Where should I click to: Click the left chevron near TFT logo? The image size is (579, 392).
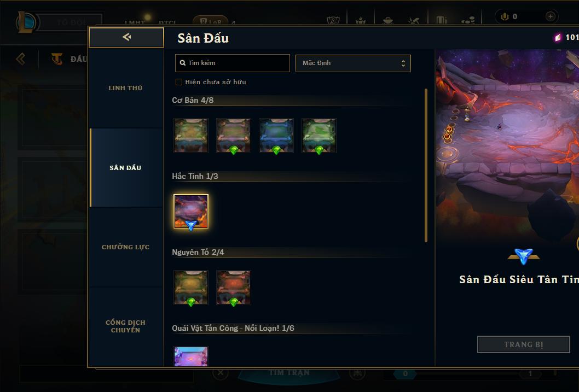pyautogui.click(x=21, y=58)
